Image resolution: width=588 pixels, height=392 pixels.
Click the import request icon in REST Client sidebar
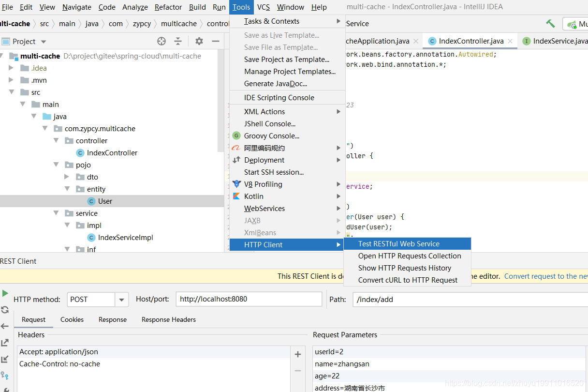coord(5,359)
